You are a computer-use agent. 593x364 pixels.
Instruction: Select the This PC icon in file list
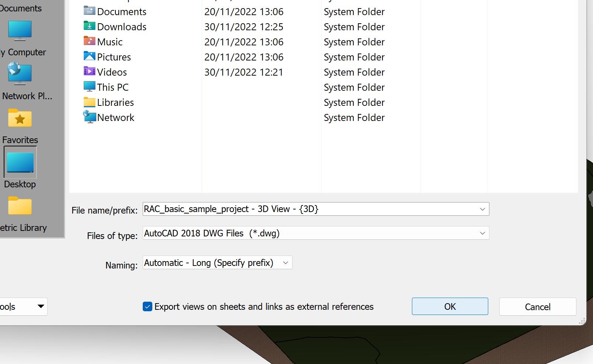[x=89, y=87]
